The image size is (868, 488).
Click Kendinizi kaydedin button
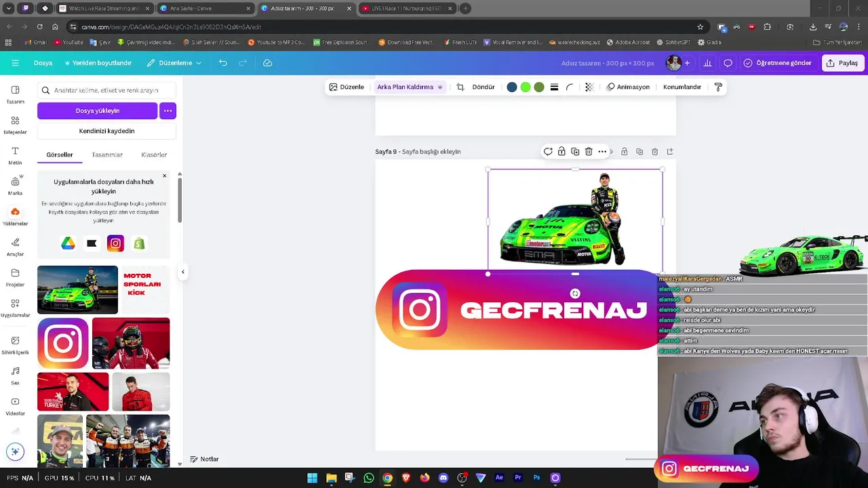coord(106,131)
